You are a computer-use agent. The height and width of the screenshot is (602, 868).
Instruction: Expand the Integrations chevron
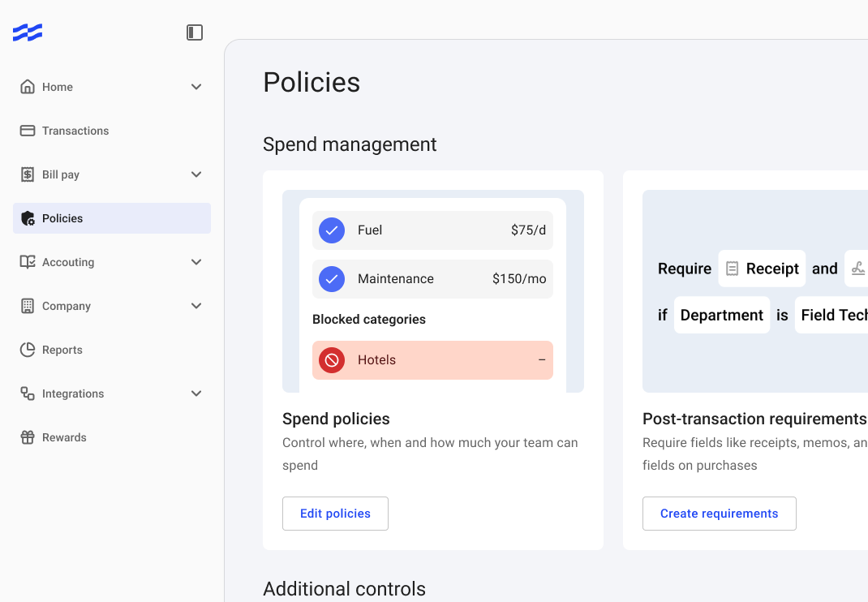(x=196, y=393)
